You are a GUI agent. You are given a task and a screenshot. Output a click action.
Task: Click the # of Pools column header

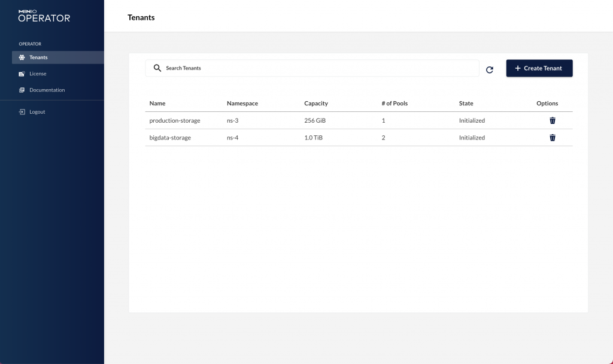(394, 103)
